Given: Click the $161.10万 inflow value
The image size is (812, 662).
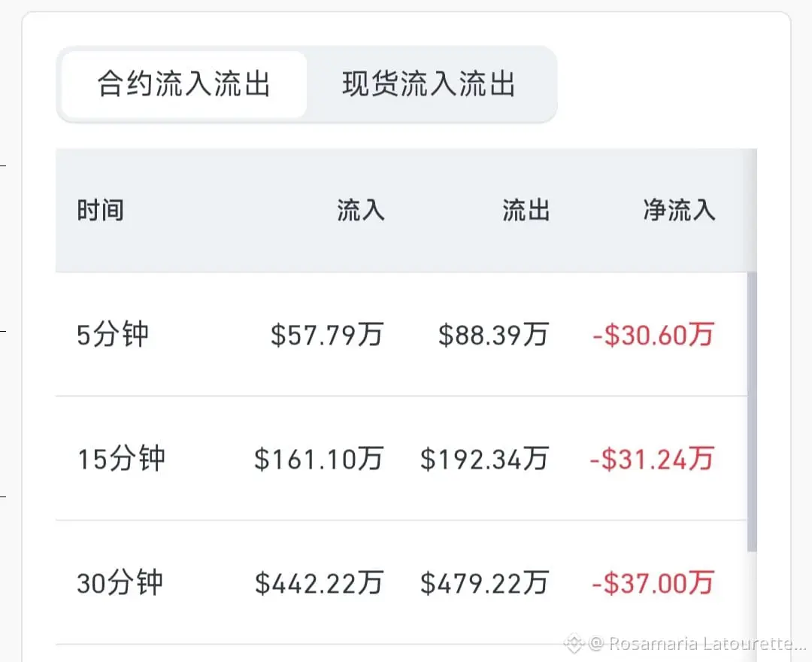Looking at the screenshot, I should [x=319, y=459].
